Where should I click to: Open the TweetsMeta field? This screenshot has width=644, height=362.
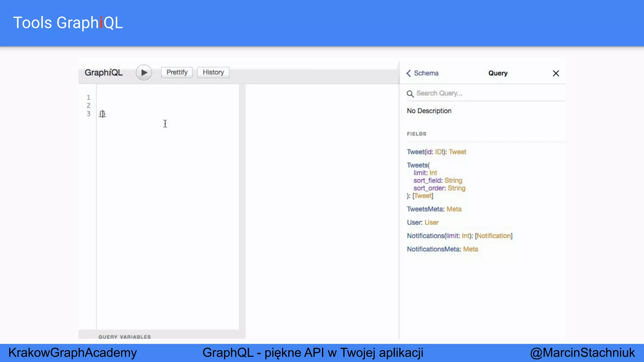(x=425, y=209)
